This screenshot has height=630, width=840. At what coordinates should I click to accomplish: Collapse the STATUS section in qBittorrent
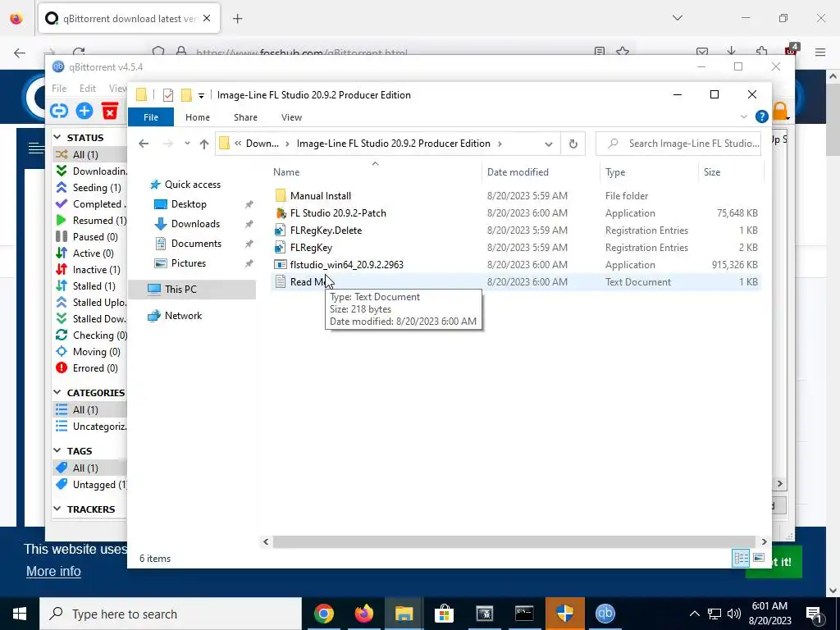point(57,137)
